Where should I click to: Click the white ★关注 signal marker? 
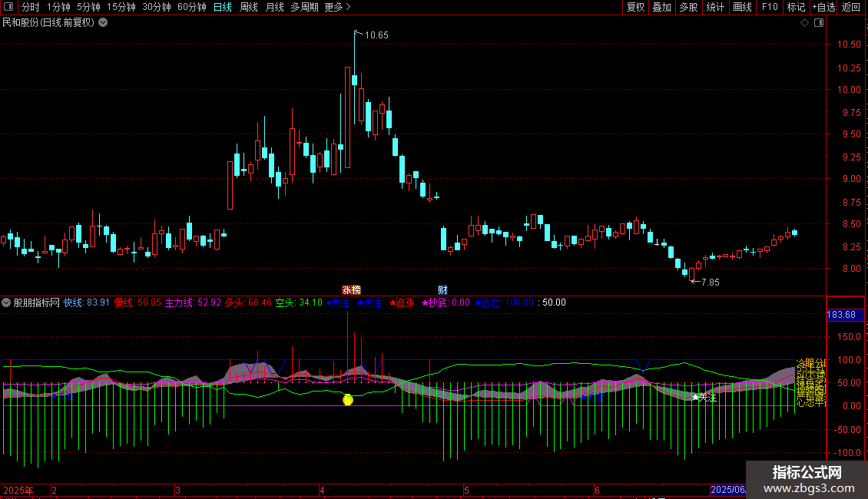pos(704,397)
